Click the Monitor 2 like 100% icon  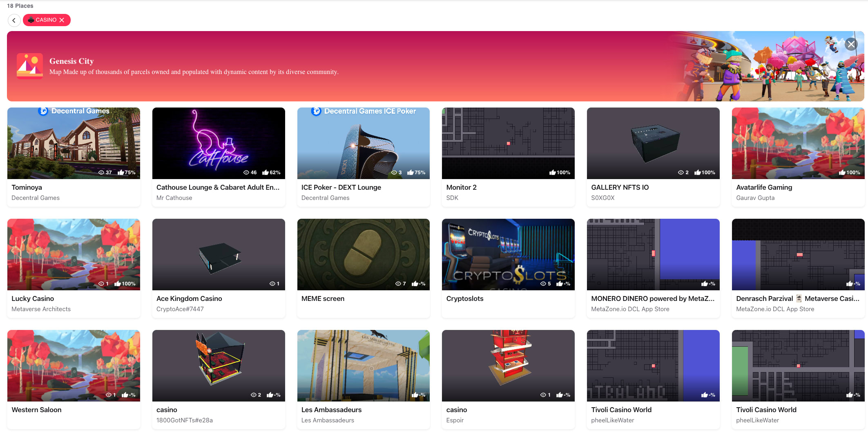(x=553, y=173)
